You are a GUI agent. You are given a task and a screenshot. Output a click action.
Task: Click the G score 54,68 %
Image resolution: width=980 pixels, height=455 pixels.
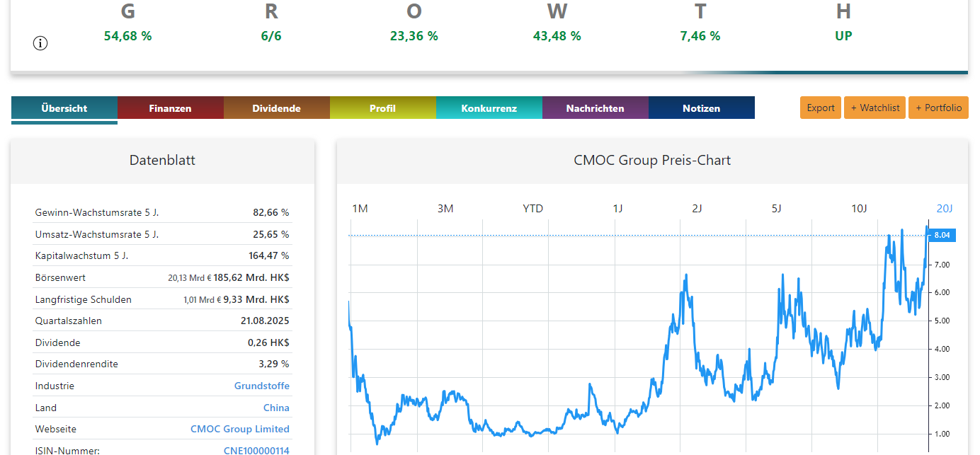(x=127, y=35)
